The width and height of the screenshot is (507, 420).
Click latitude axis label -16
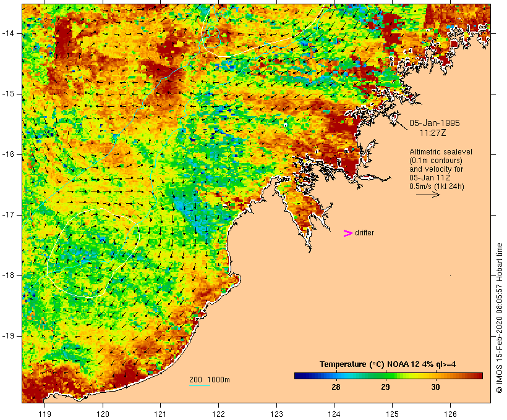(8, 154)
